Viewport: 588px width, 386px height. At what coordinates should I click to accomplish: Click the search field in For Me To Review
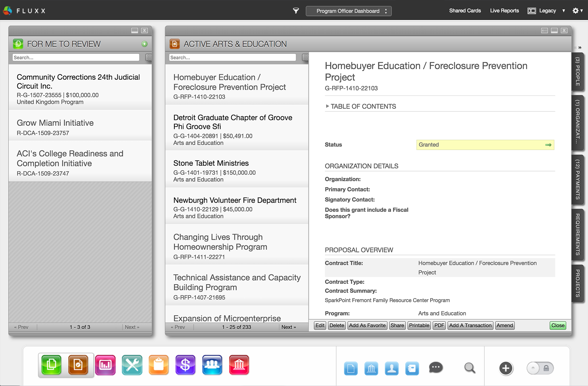coord(76,57)
